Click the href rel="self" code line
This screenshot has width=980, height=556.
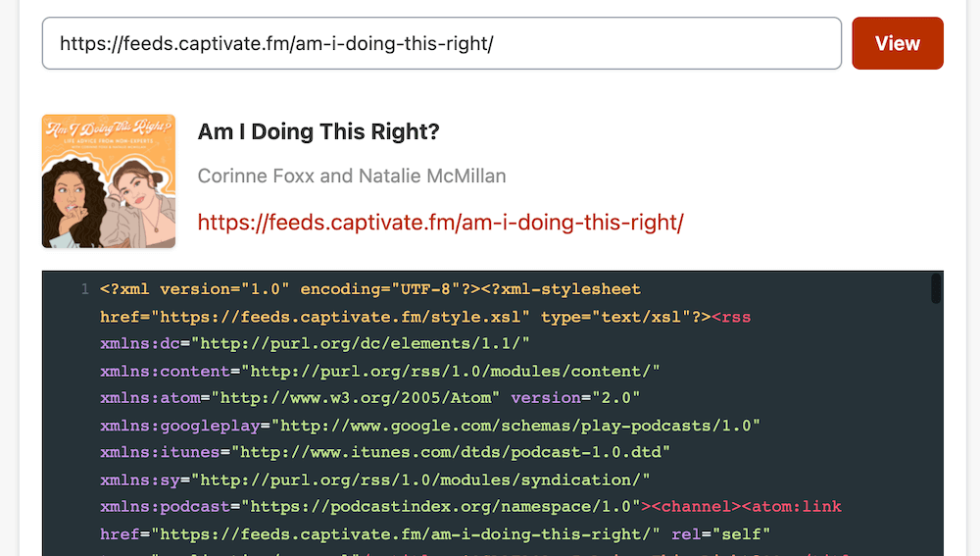[435, 534]
